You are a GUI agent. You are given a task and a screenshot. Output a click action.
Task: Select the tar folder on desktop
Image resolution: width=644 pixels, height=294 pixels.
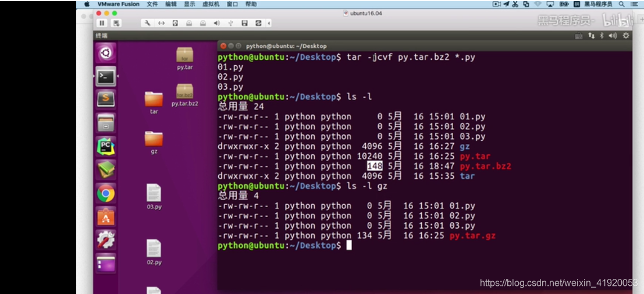pyautogui.click(x=154, y=102)
